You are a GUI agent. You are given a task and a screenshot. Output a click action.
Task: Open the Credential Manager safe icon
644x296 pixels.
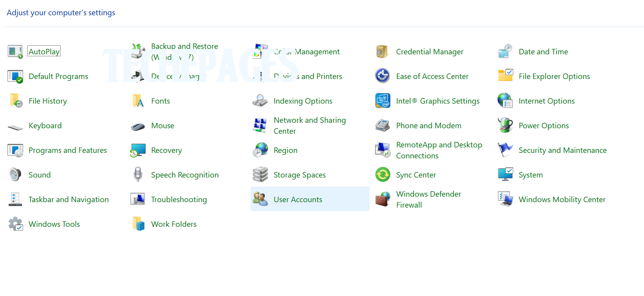click(x=382, y=52)
